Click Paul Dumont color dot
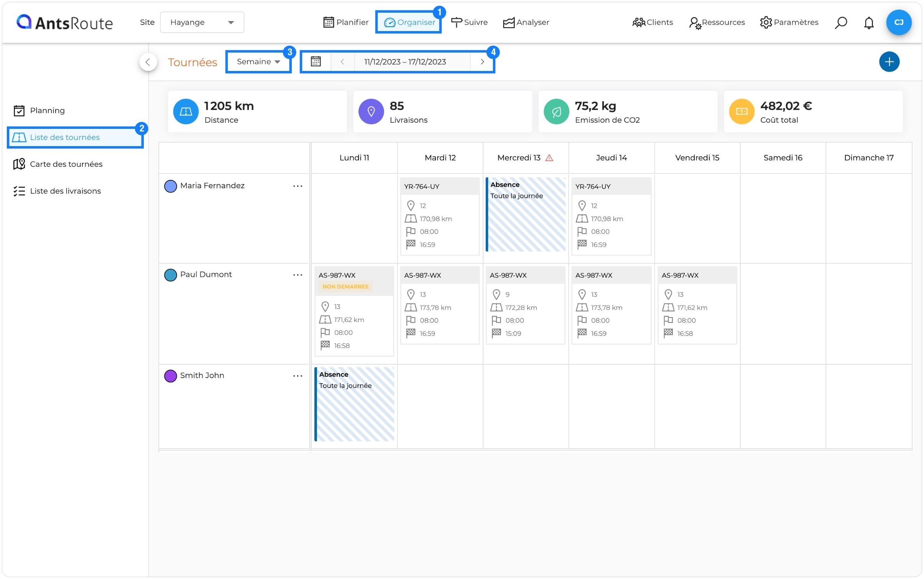Viewport: 924px width, 579px height. tap(170, 275)
